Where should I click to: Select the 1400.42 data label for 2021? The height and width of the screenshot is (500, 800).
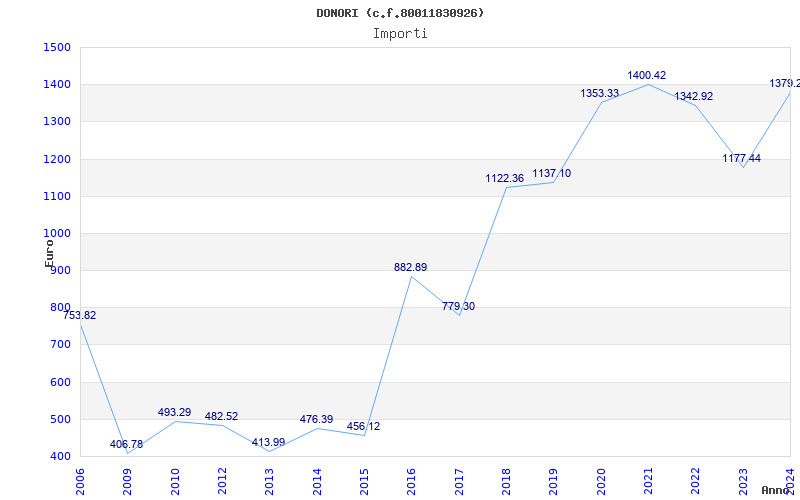(646, 75)
